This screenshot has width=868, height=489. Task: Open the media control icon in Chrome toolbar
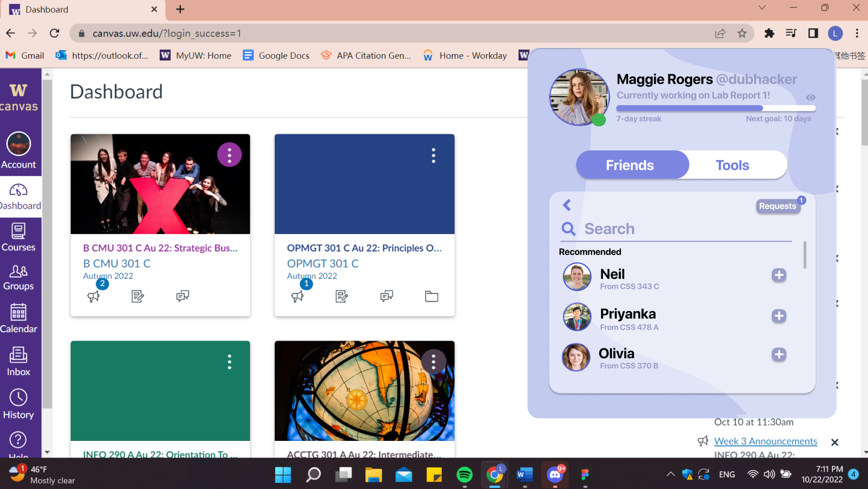[x=791, y=33]
